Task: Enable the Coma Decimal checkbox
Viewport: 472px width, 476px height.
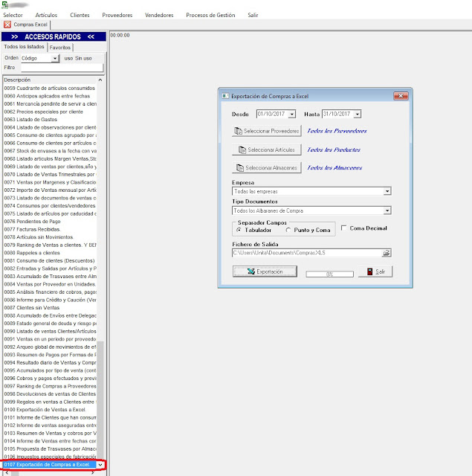Action: 343,228
